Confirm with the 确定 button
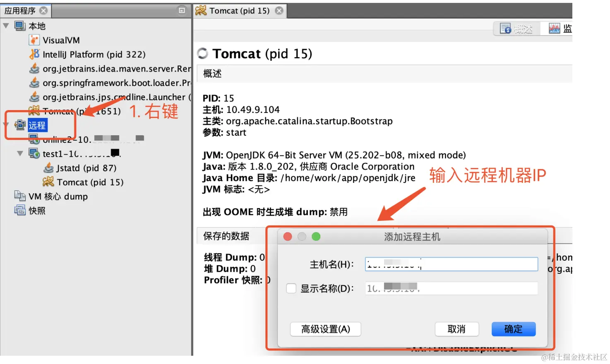610x364 pixels. (514, 329)
